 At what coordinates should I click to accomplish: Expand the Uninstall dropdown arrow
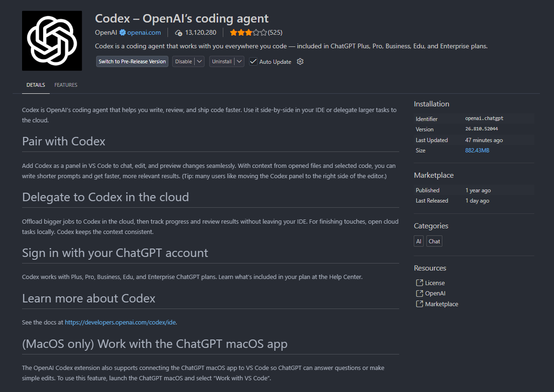tap(239, 61)
